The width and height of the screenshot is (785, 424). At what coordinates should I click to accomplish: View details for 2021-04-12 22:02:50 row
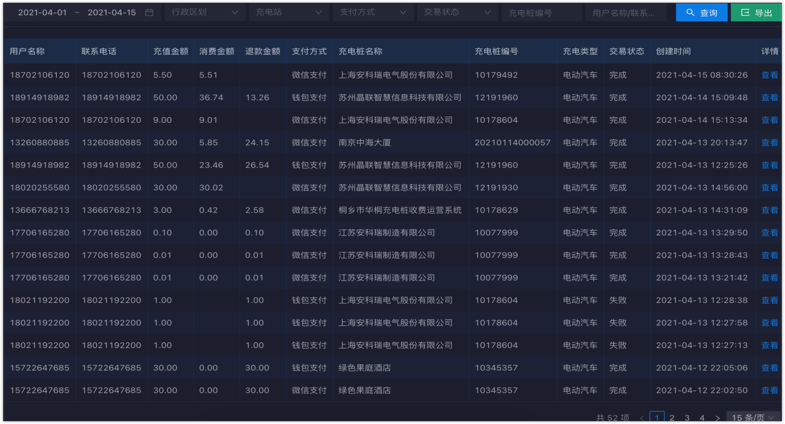click(x=769, y=390)
